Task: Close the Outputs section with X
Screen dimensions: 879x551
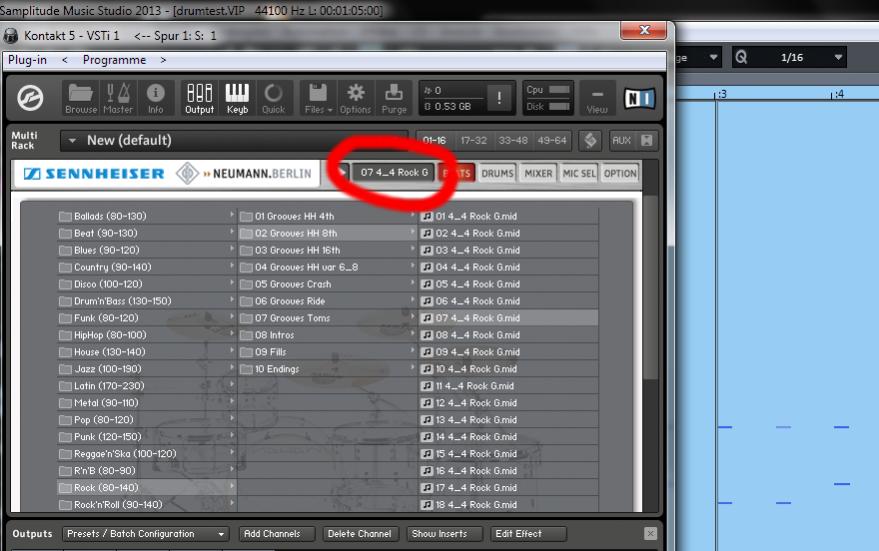Action: click(650, 534)
